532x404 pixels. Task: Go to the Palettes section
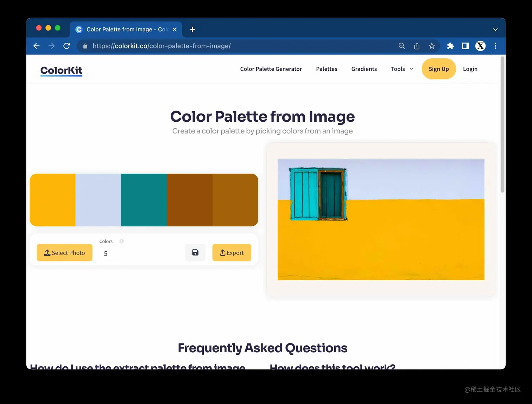(327, 69)
